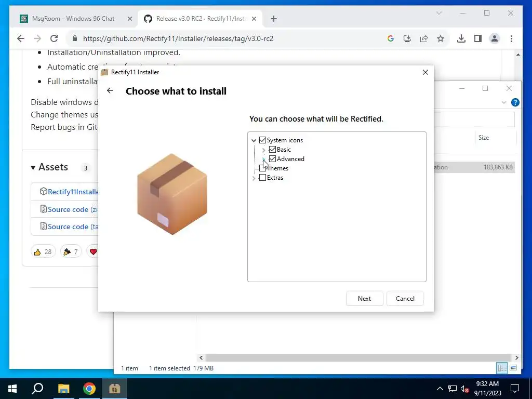Open File Explorer from the taskbar
The height and width of the screenshot is (399, 532).
tap(63, 389)
